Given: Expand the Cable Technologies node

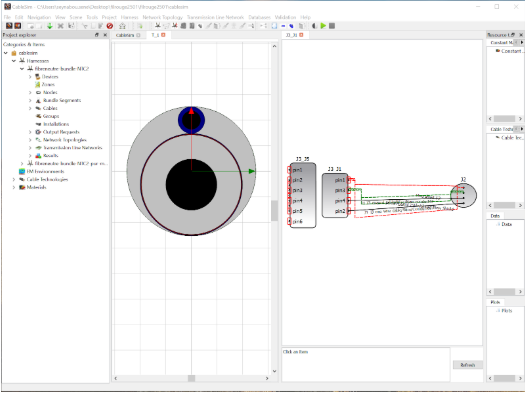Looking at the screenshot, I should [x=14, y=179].
